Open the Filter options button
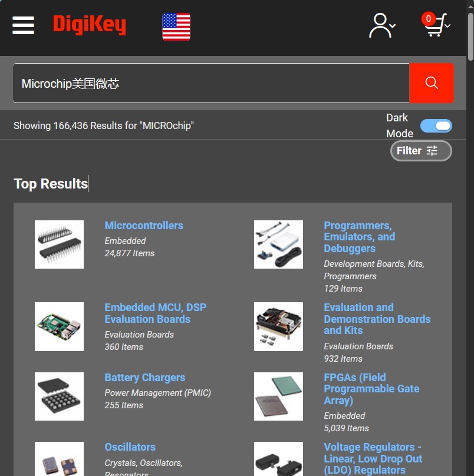Viewport: 474px width, 476px height. (421, 151)
